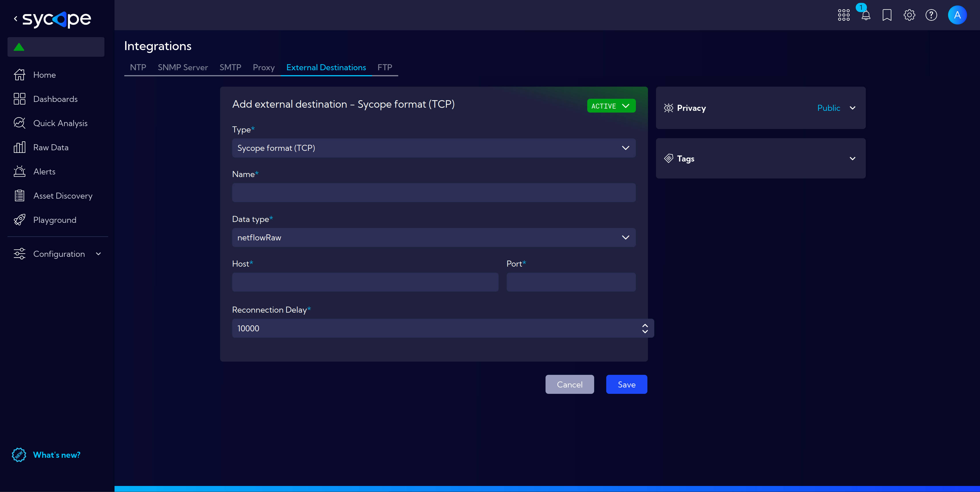Image resolution: width=980 pixels, height=492 pixels.
Task: Click the Name input field
Action: point(434,193)
